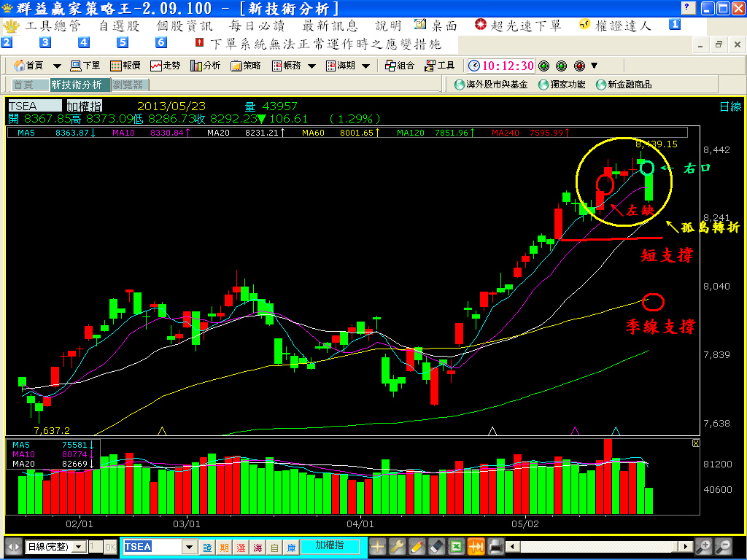
Task: Select the pencil drawing tool
Action: click(417, 547)
